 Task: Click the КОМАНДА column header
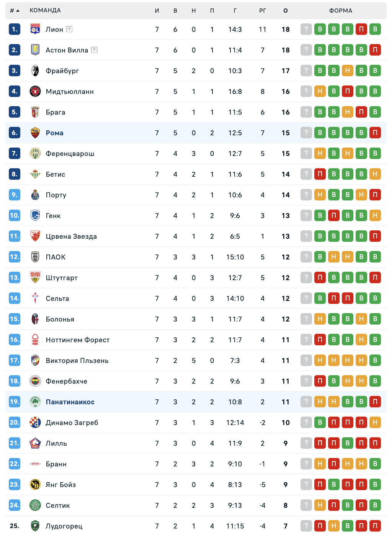[45, 10]
